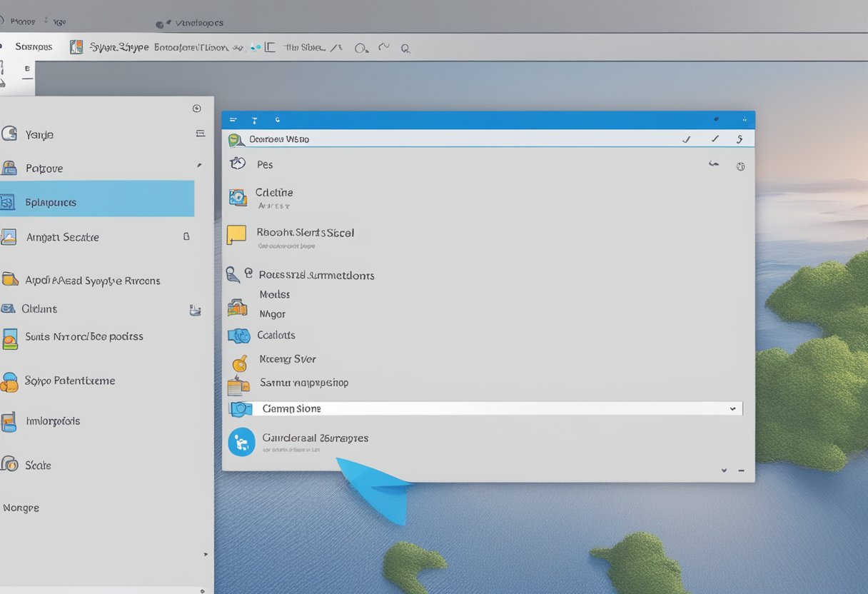
Task: Select the highlighted Splaipurcs sidebar item
Action: 97,202
